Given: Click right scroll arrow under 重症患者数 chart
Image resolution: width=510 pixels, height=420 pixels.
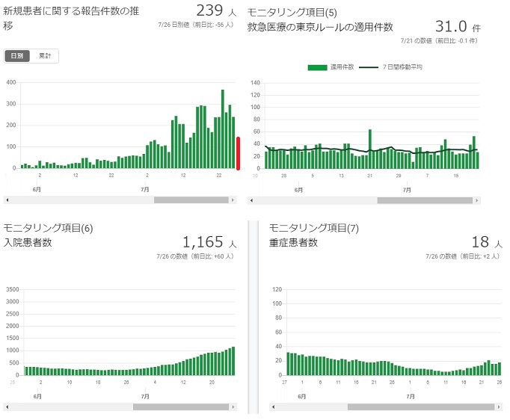Looking at the screenshot, I should point(499,407).
